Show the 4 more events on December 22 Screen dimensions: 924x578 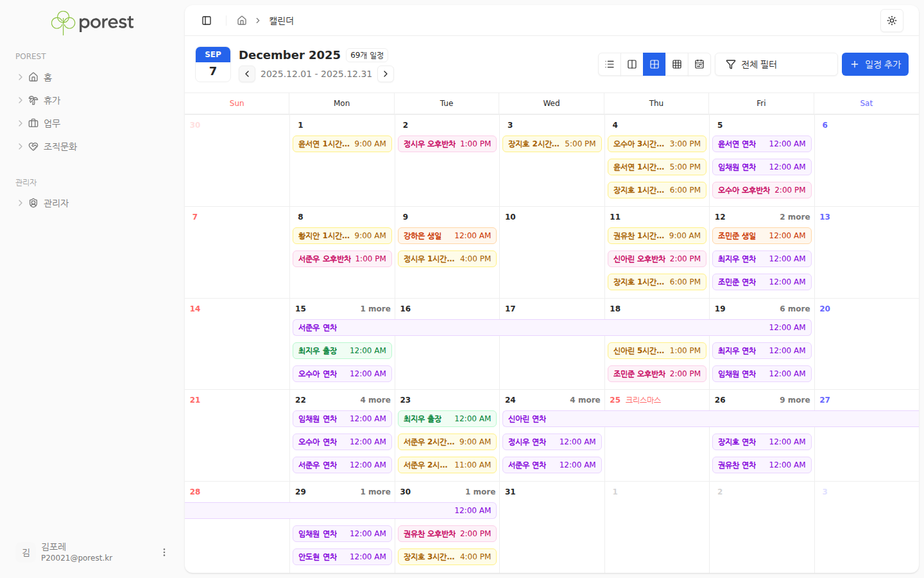click(375, 400)
